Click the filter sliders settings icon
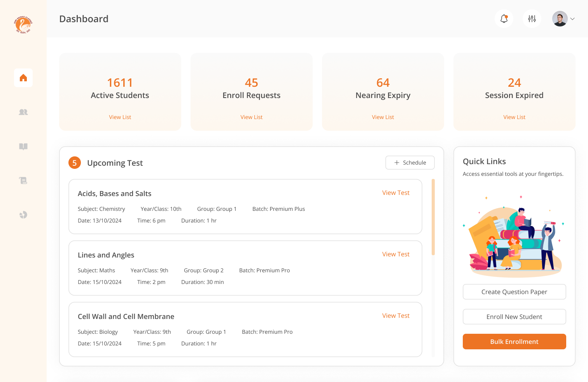 (x=532, y=19)
